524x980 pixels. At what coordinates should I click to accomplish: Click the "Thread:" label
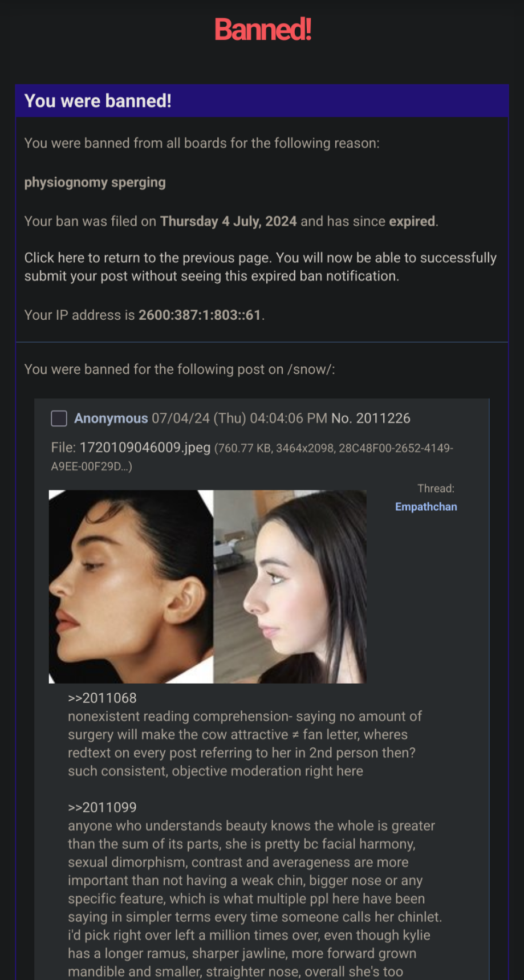(x=436, y=489)
